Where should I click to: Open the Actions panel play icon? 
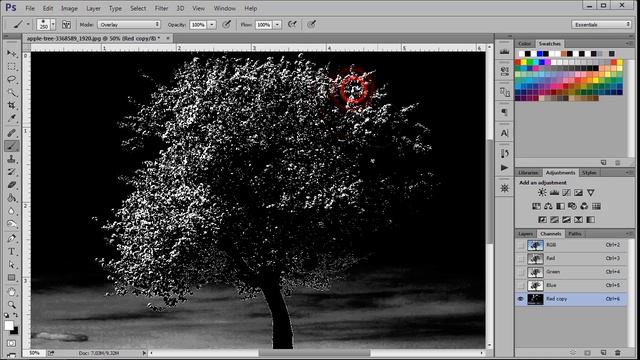pyautogui.click(x=504, y=168)
